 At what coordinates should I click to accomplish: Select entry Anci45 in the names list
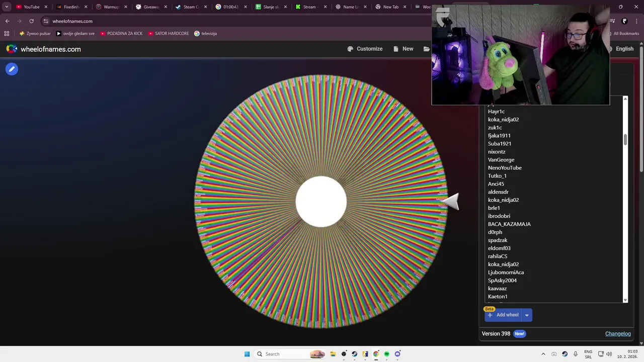coord(496,184)
